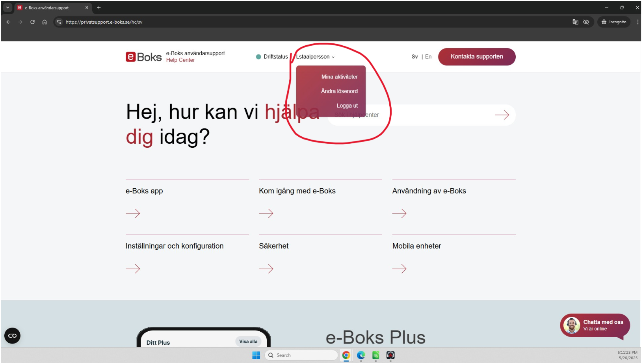Viewport: 643px width, 364px height.
Task: Click the arrow under e-Boks app
Action: click(133, 214)
